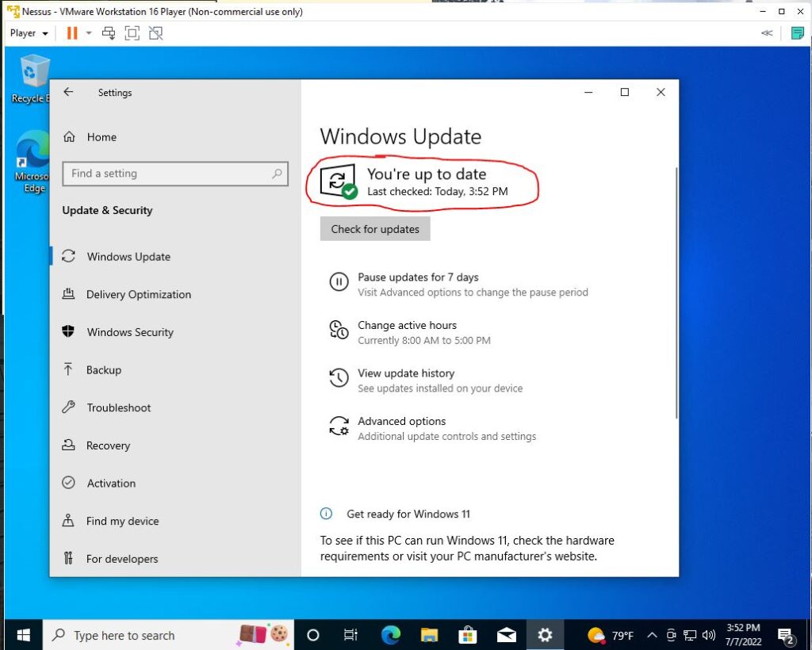Open View update history

click(406, 373)
